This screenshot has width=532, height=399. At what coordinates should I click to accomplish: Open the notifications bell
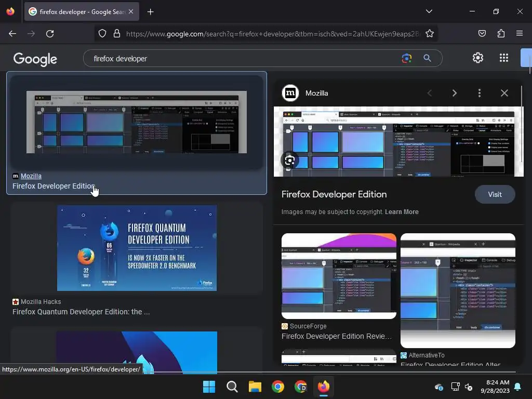[518, 387]
